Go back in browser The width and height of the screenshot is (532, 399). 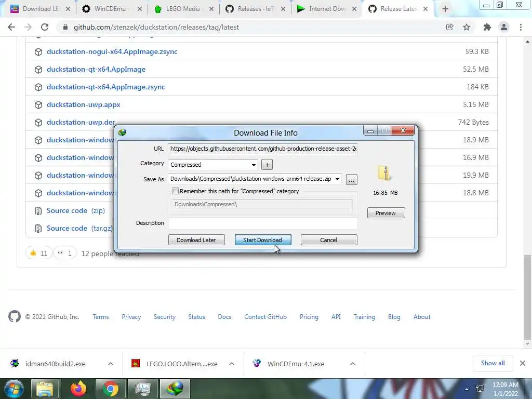point(11,27)
